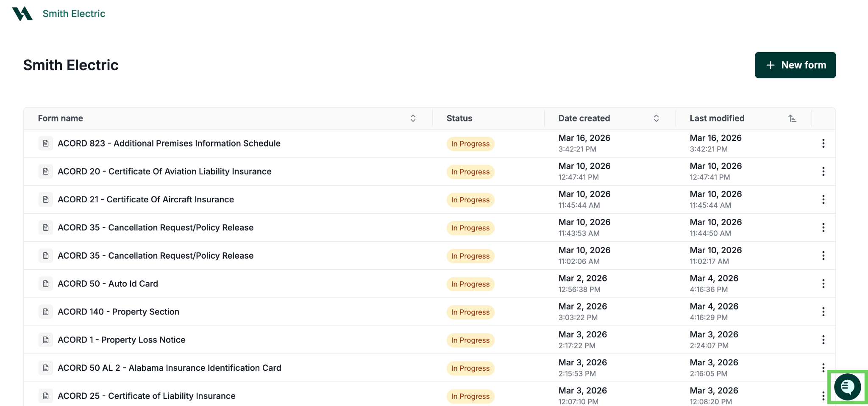Image resolution: width=868 pixels, height=406 pixels.
Task: Click the Mar 4, 2026 4:16:29 PM last modified
Action: tap(714, 312)
